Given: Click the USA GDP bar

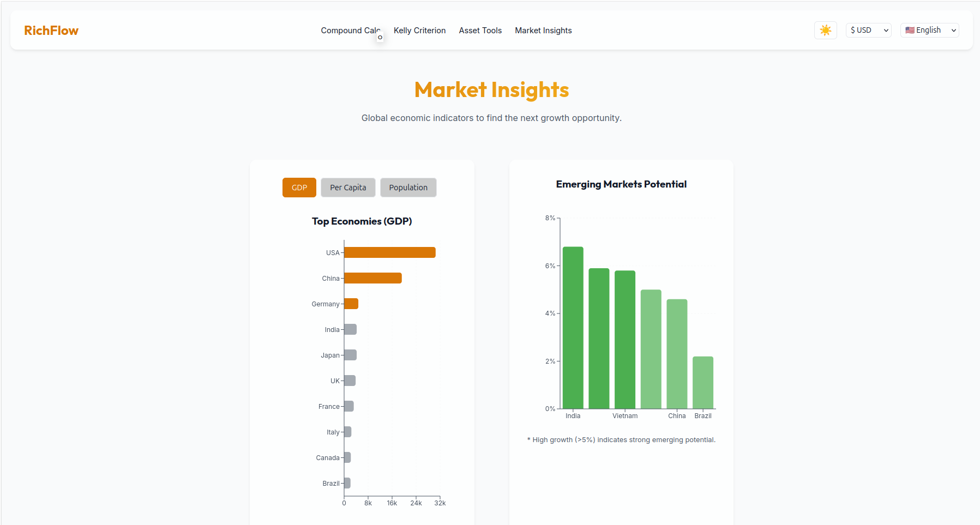Looking at the screenshot, I should pos(389,252).
